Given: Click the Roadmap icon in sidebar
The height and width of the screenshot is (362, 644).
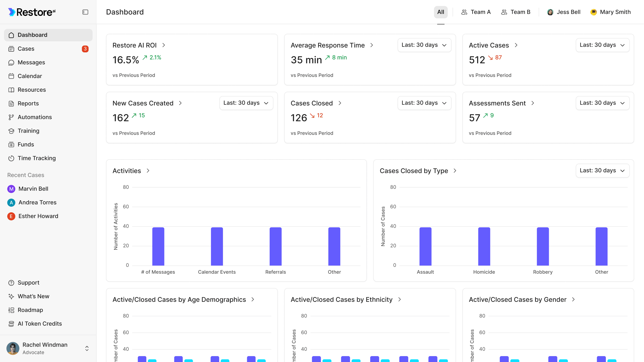Looking at the screenshot, I should [x=11, y=310].
